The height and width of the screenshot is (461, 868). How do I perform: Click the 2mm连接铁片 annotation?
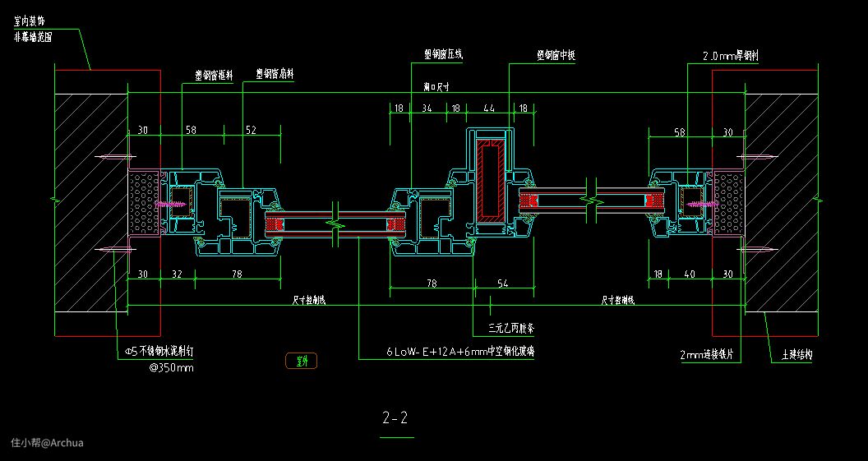711,355
